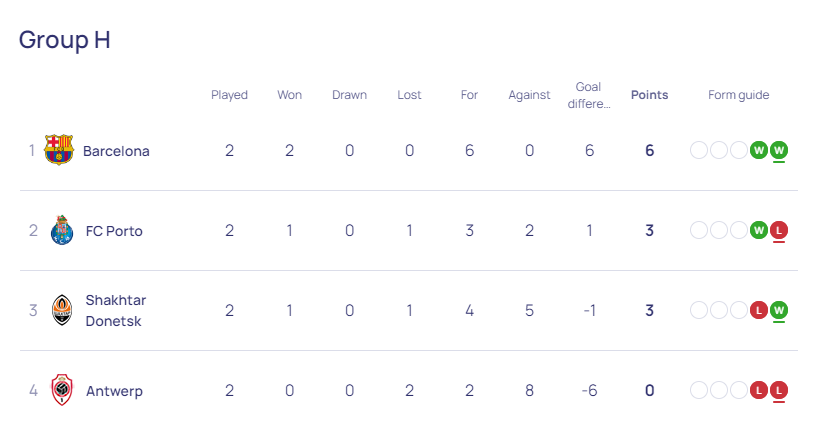Image resolution: width=819 pixels, height=429 pixels.
Task: Open the Barcelona team link
Action: (116, 151)
